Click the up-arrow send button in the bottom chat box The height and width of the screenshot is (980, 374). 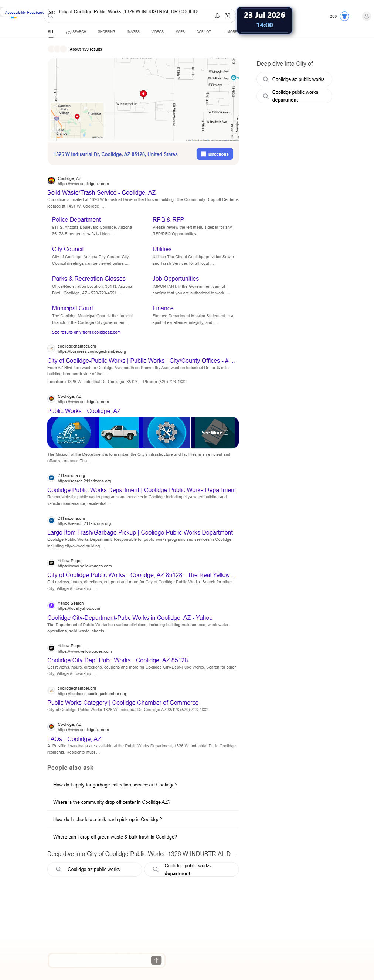point(156,960)
